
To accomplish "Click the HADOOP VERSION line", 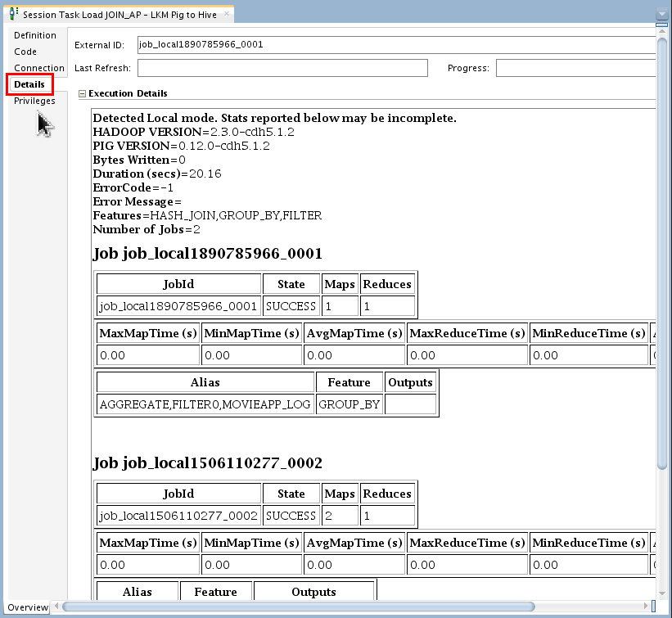I will (194, 132).
